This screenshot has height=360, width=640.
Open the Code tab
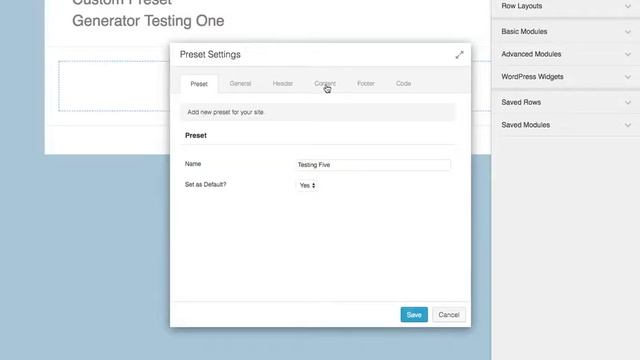[x=403, y=84]
